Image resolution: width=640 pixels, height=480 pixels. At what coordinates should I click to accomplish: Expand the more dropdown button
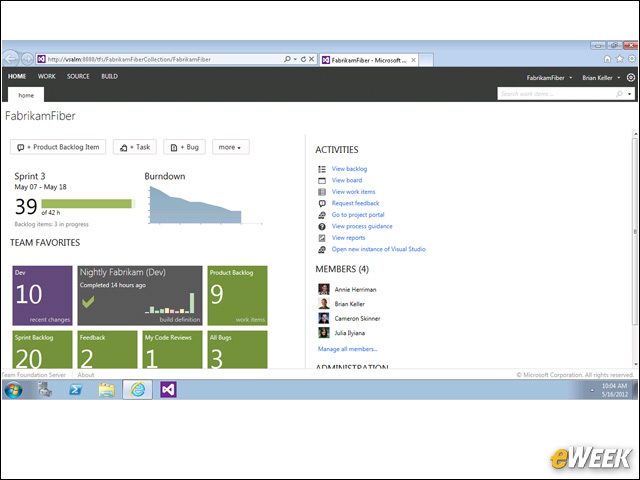tap(231, 147)
